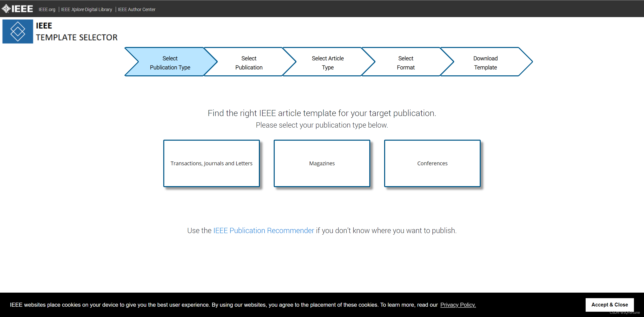Click the Select Format step icon
This screenshot has height=317, width=644.
[405, 62]
